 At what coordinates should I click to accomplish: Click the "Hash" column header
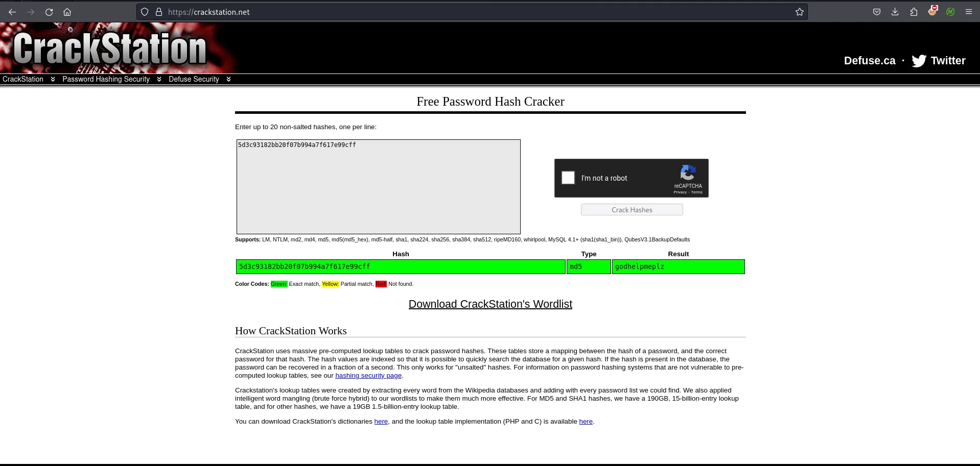point(401,254)
